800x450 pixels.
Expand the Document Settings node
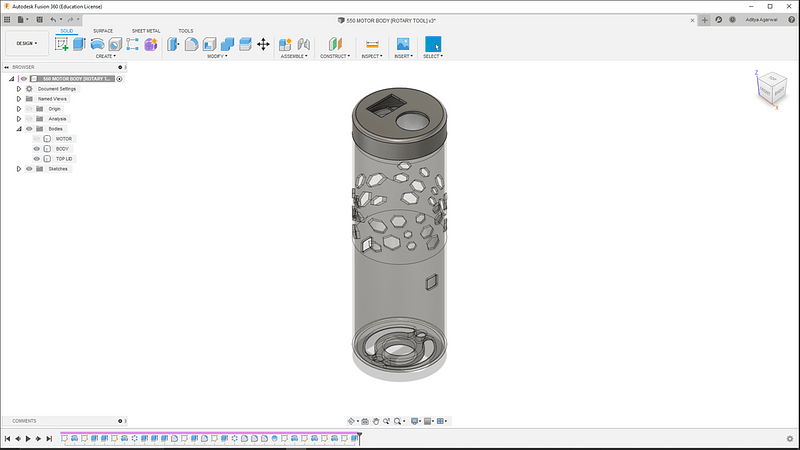coord(19,89)
